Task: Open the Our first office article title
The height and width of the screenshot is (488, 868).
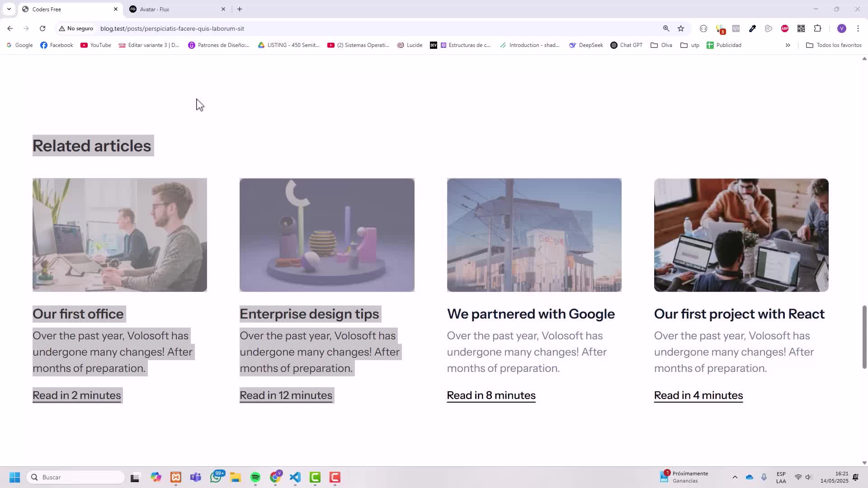Action: [x=78, y=314]
